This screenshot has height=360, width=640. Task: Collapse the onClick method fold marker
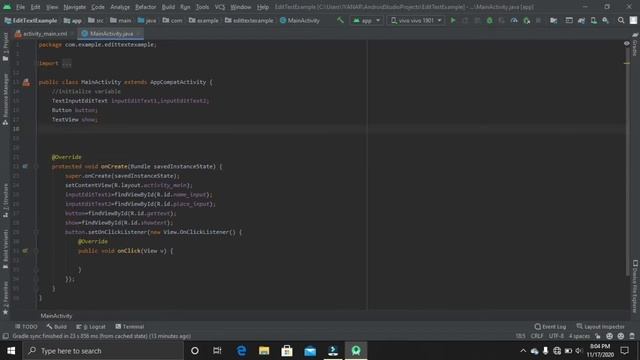[36, 251]
